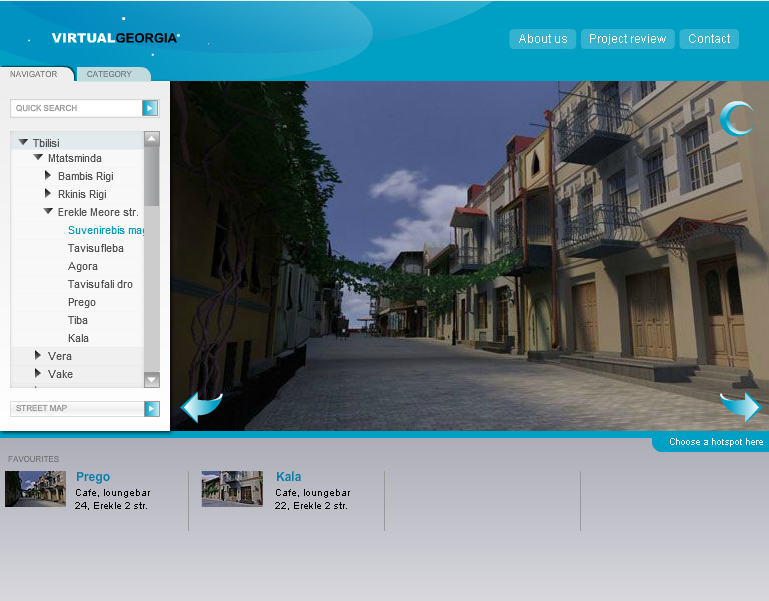Select Prego in the location tree

tap(81, 302)
